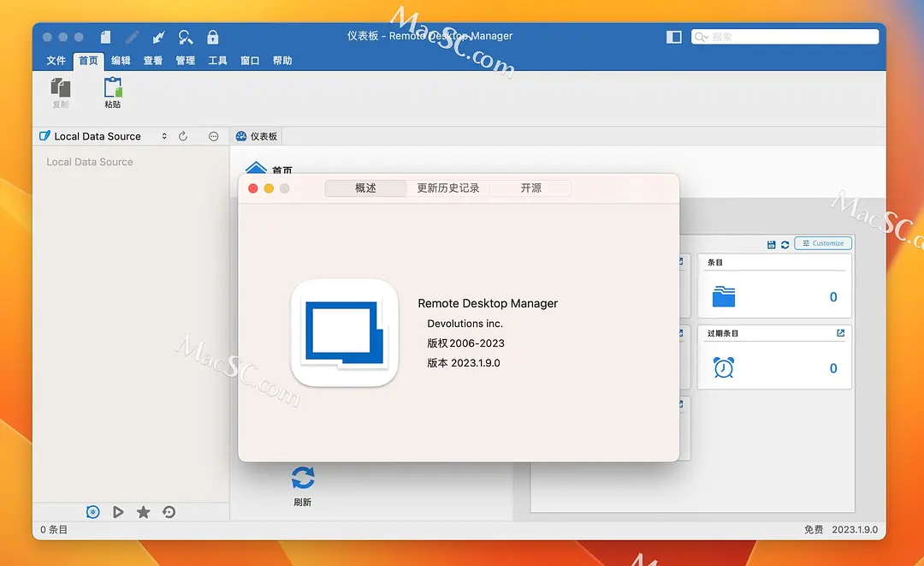Open the 编辑 ribbon tab

click(x=121, y=60)
